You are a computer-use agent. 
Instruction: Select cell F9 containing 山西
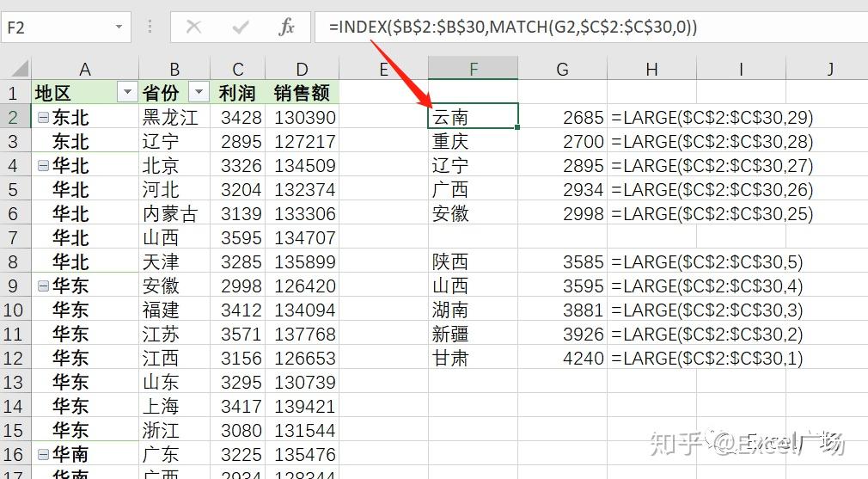(473, 286)
